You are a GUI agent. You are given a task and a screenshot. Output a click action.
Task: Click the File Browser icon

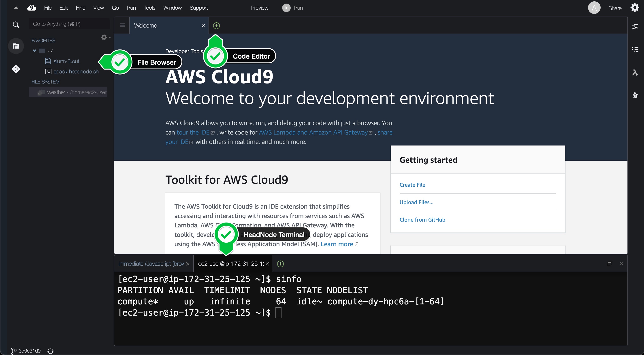[15, 46]
